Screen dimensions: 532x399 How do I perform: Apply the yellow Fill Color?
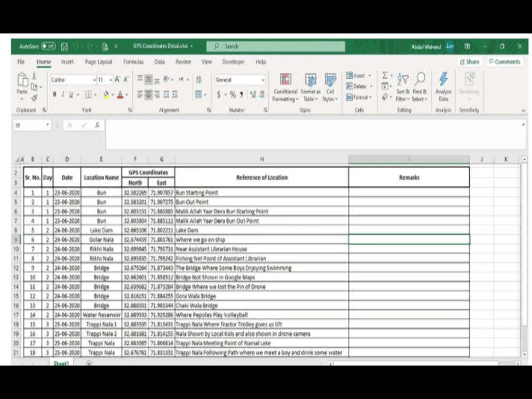pos(106,94)
